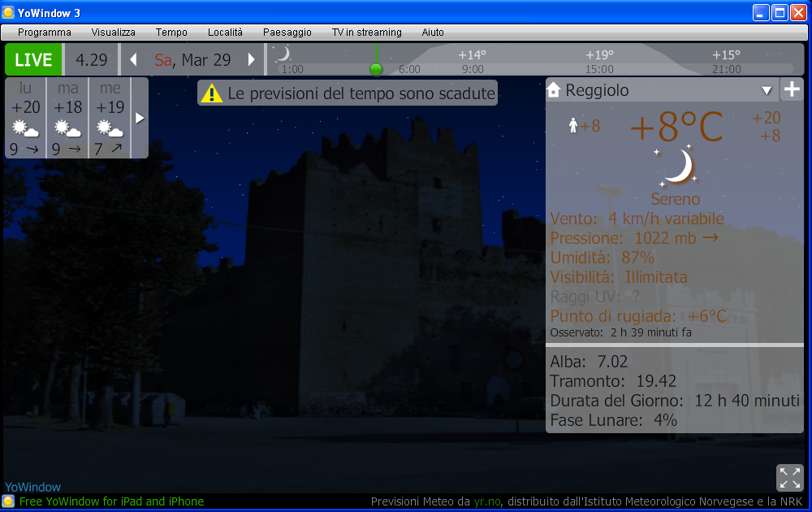Open the Reggiolo location dropdown arrow

767,90
